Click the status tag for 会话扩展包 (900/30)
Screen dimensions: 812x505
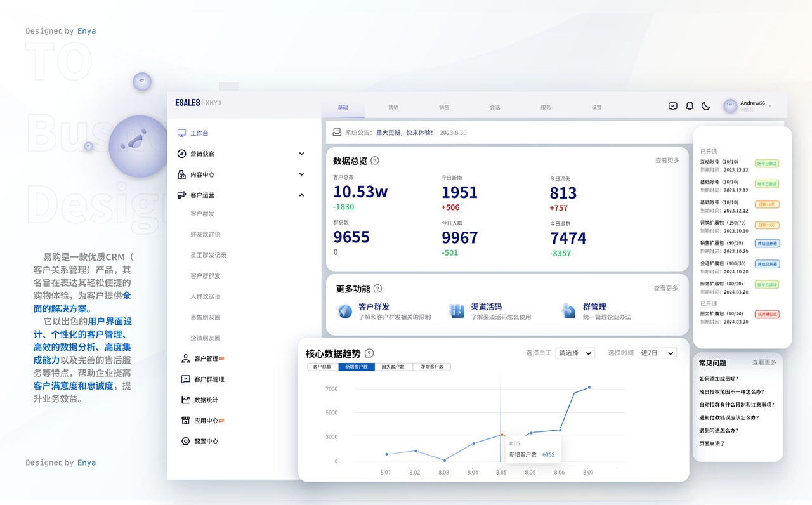coord(767,264)
